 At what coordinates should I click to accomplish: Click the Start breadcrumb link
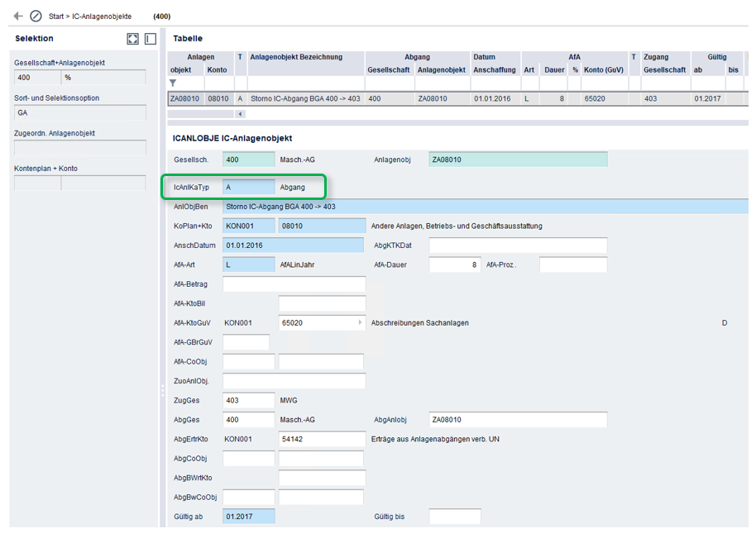tap(56, 17)
